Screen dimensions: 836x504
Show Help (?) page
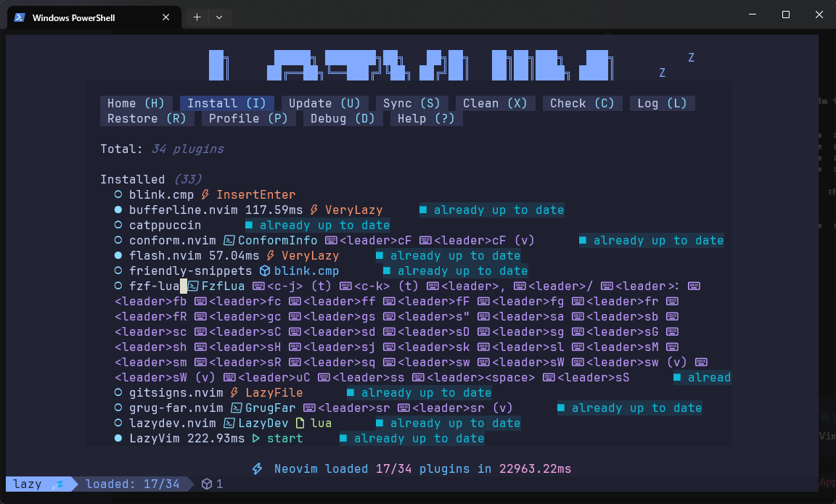point(426,119)
